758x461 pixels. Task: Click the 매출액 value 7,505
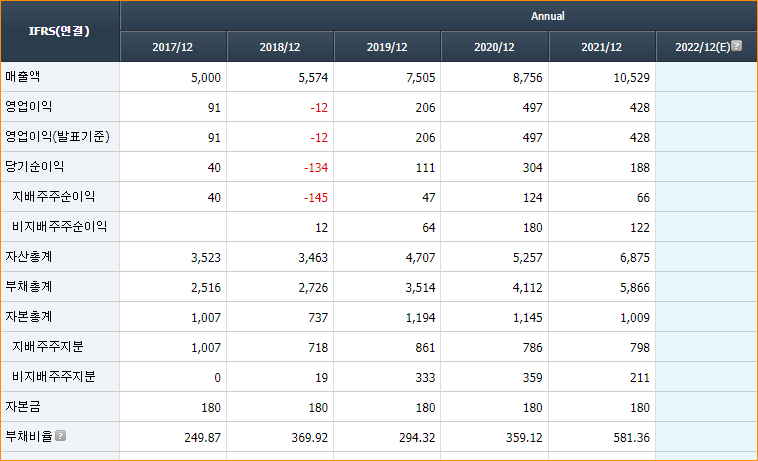(x=421, y=78)
